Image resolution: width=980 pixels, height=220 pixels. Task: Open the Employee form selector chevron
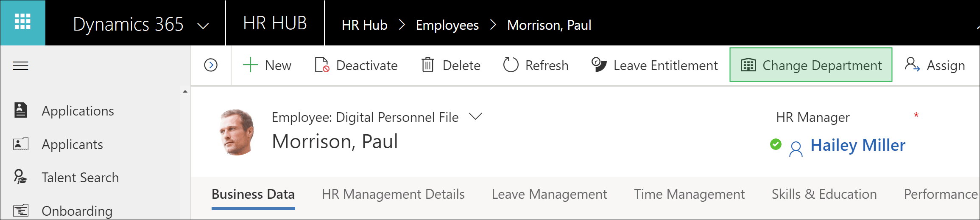[476, 116]
